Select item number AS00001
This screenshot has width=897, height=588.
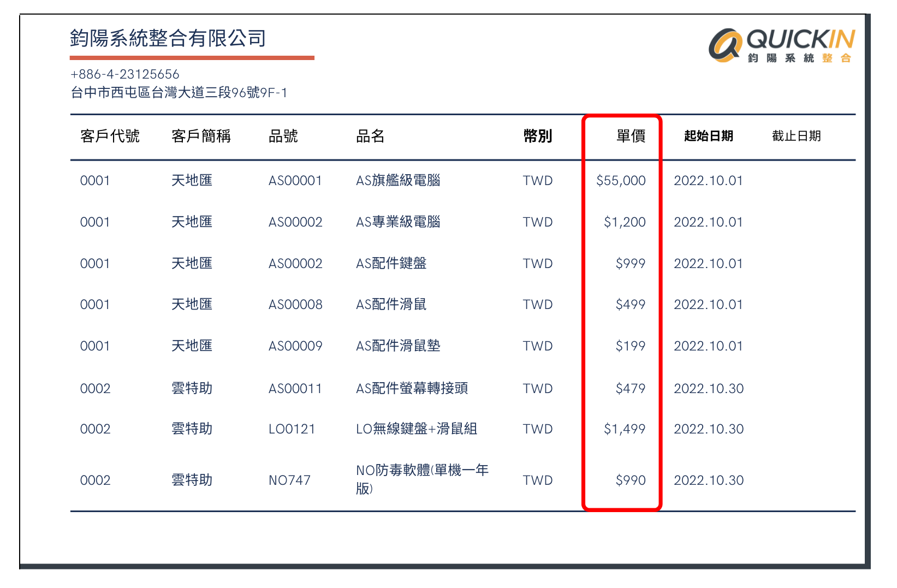point(295,181)
